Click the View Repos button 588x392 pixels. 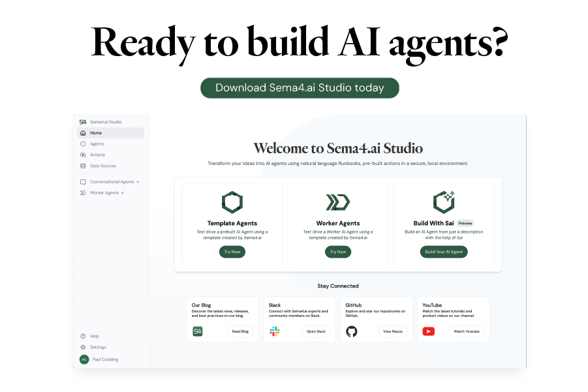point(393,331)
